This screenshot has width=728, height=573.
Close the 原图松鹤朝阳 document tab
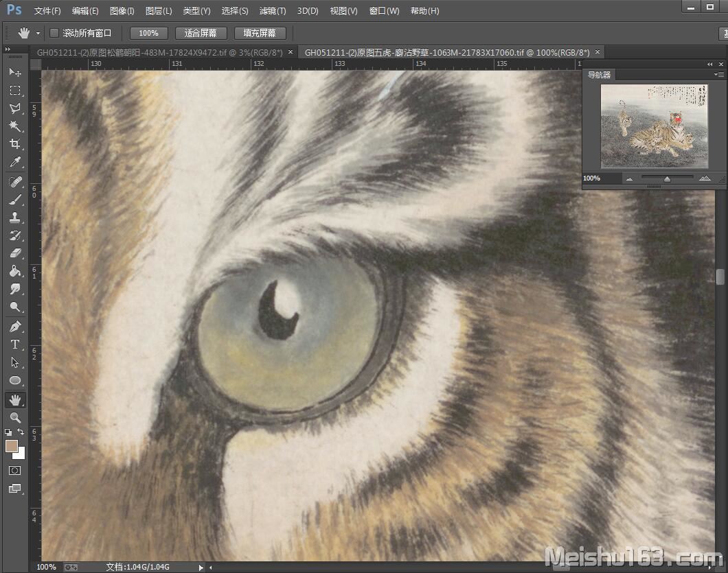coord(291,52)
